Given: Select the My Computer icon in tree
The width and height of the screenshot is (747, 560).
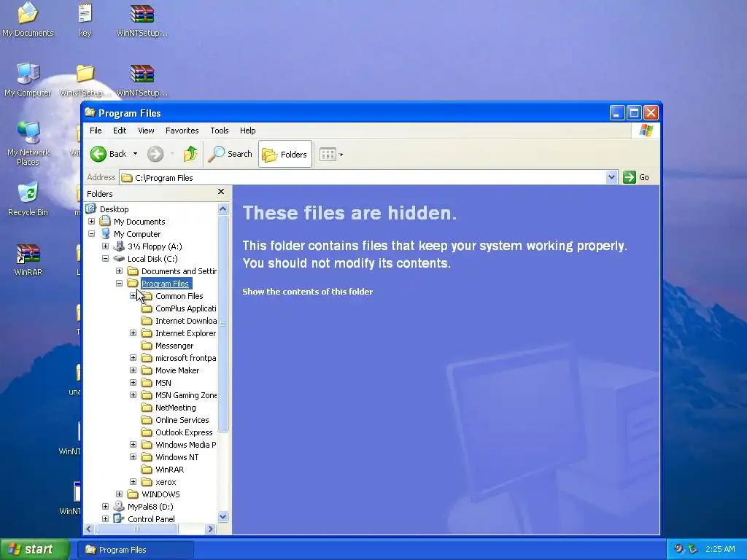Looking at the screenshot, I should point(105,234).
